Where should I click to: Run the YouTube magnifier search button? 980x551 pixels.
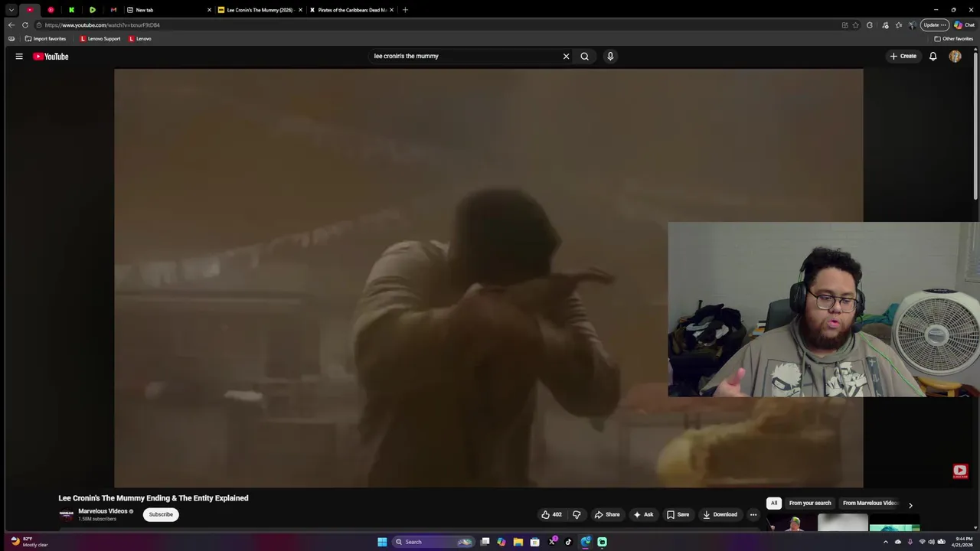(585, 56)
